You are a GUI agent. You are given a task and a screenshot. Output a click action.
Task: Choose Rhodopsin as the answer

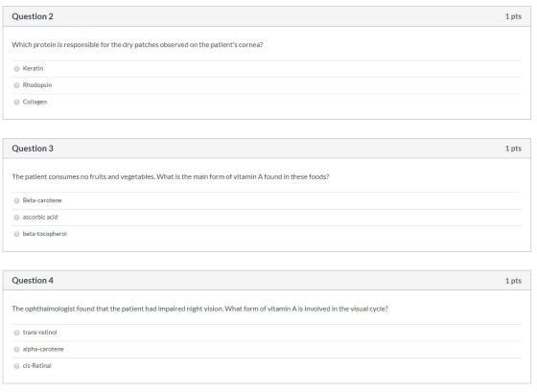16,85
